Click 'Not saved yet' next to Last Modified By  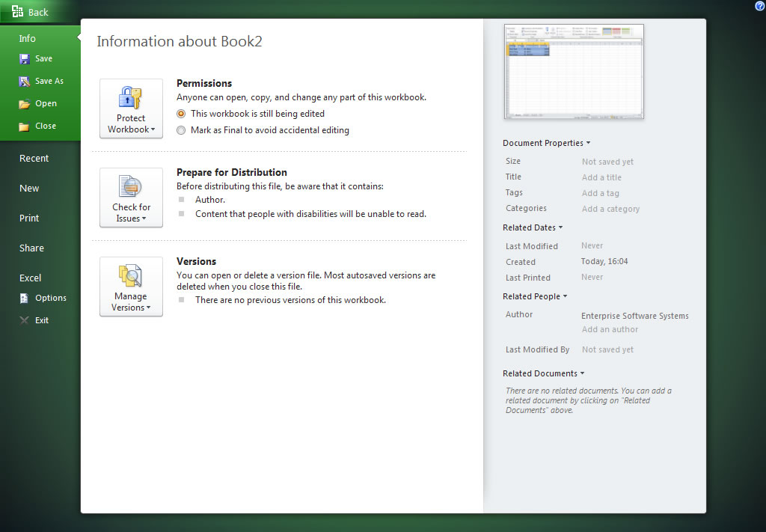[x=607, y=349]
